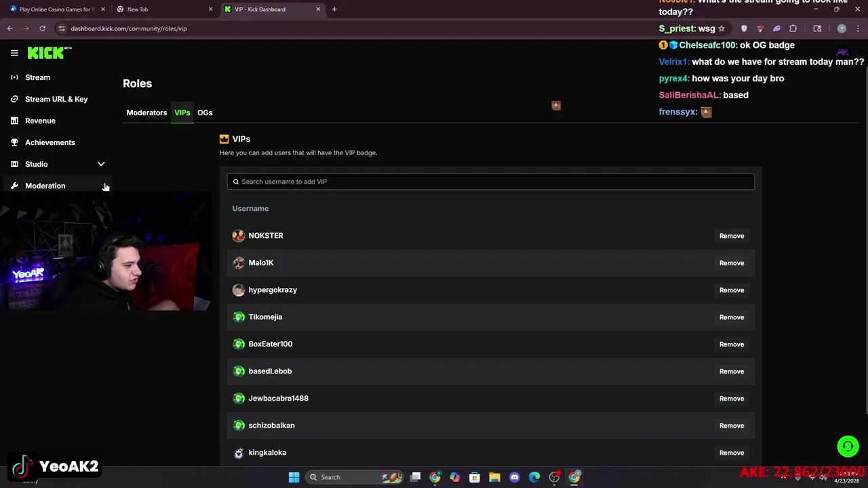Click the Moderation wrench icon
This screenshot has width=868, height=488.
14,186
